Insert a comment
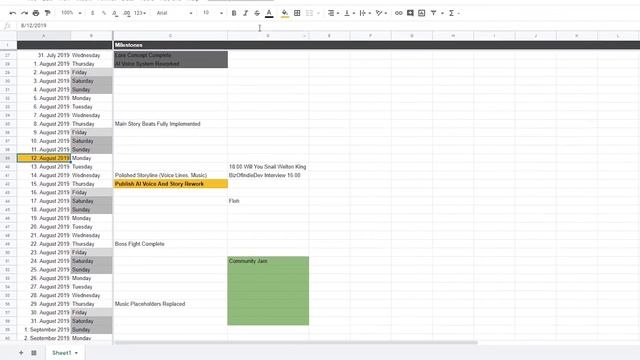640x360 pixels. tap(410, 13)
